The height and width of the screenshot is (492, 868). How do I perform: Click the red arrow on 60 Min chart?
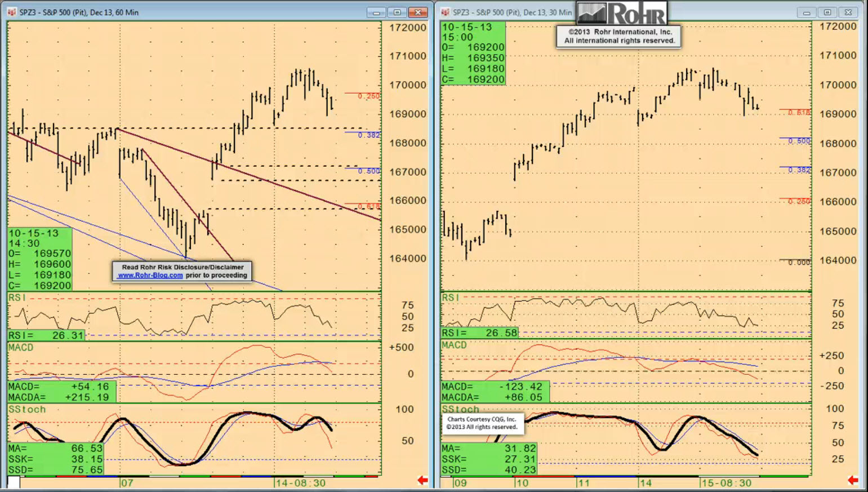point(422,480)
